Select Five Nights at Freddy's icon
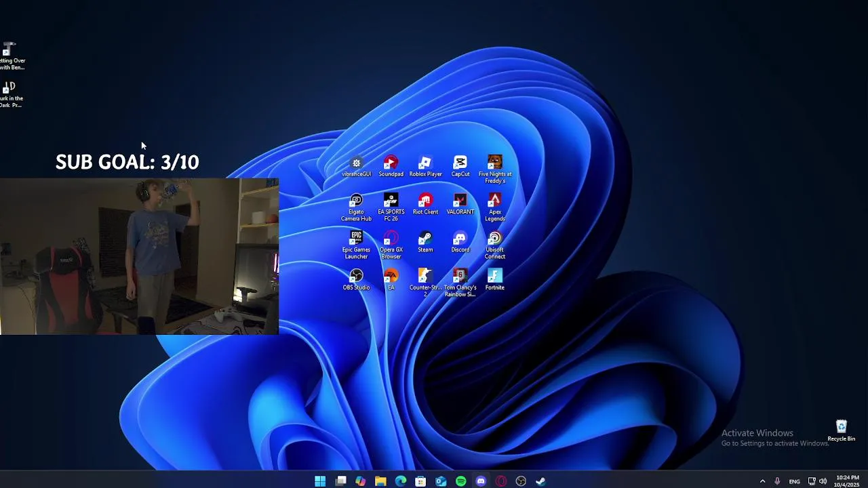Screen dimensions: 868x488 coord(495,169)
